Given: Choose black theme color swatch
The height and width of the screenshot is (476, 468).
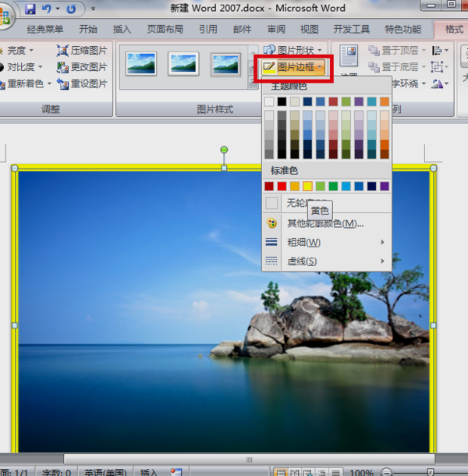Looking at the screenshot, I should 282,101.
